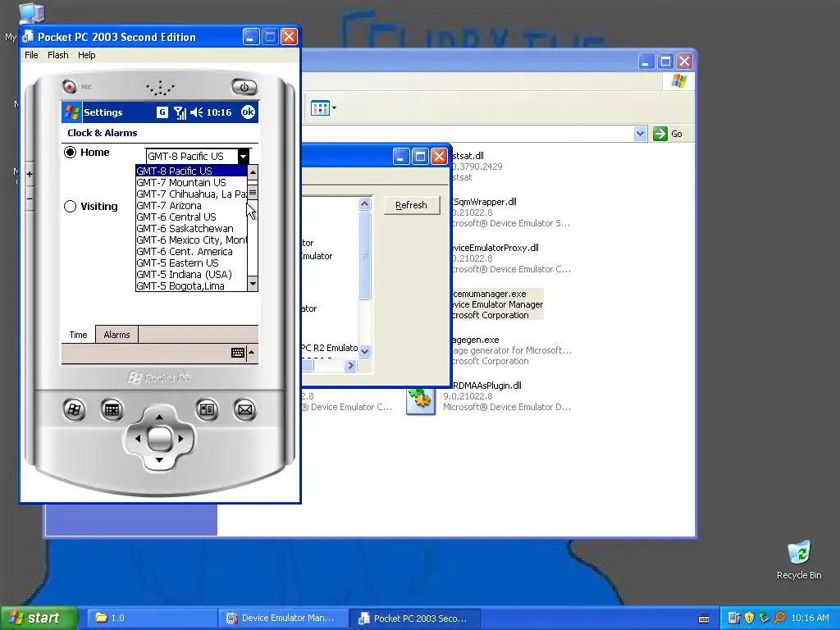This screenshot has height=630, width=840.
Task: Tap the G connectivity indicator icon
Action: 162,112
